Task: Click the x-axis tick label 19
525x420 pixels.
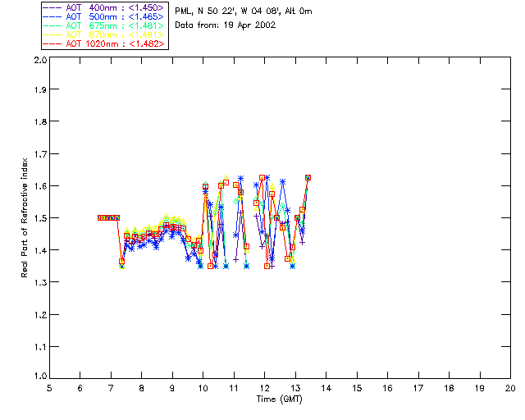Action: pos(480,388)
